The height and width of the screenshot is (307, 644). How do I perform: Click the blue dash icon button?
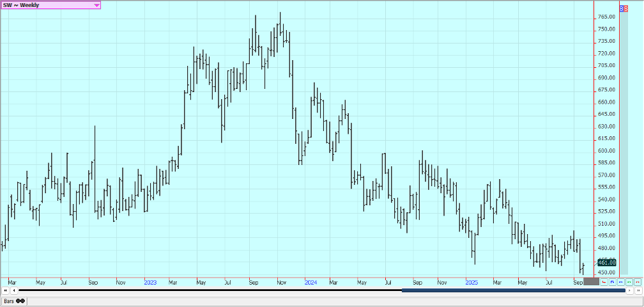pyautogui.click(x=621, y=281)
